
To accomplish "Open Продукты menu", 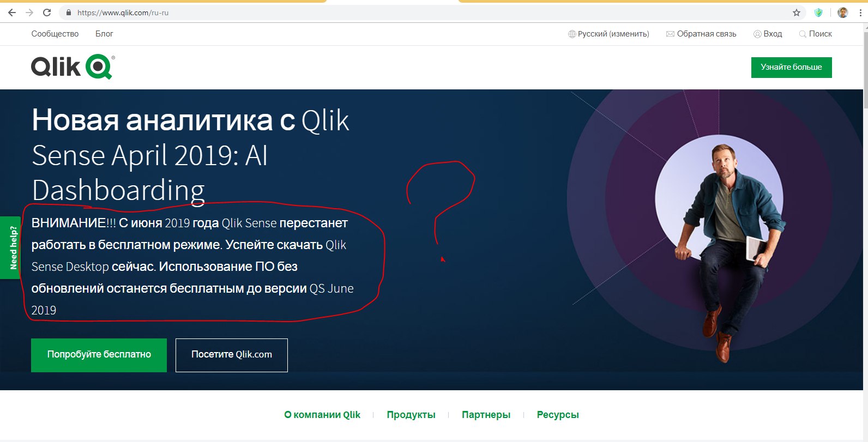I will coord(411,415).
